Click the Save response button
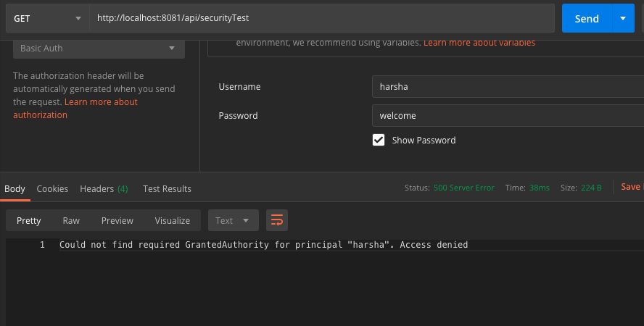 point(630,187)
